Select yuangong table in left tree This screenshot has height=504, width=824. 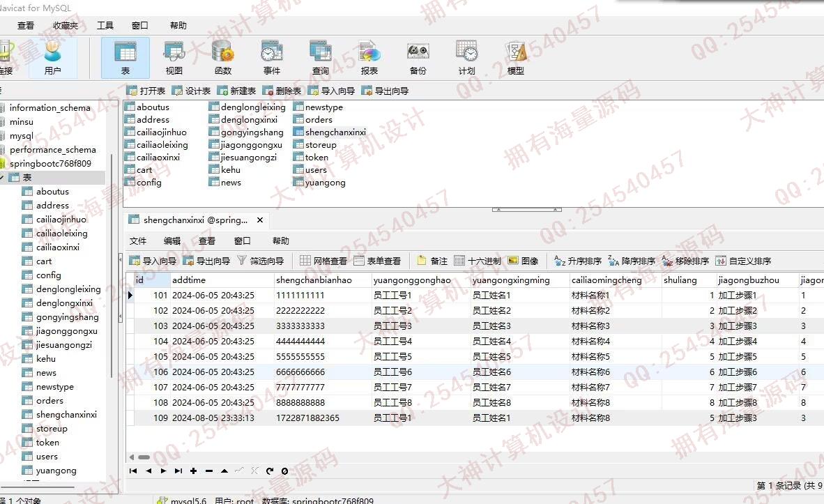pyautogui.click(x=56, y=471)
